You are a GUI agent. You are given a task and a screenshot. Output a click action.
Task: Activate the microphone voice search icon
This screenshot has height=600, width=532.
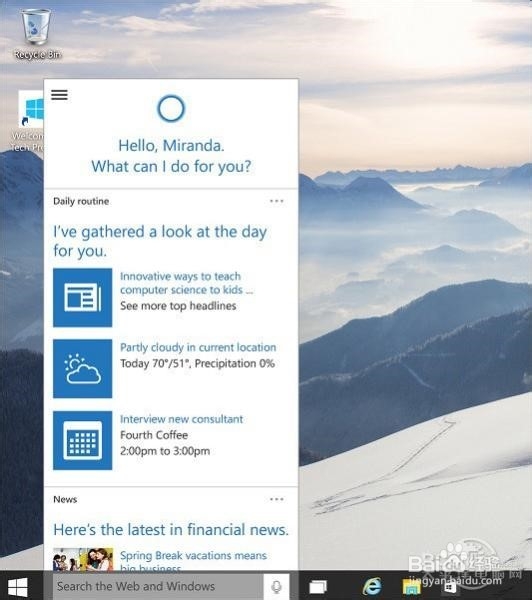[276, 587]
